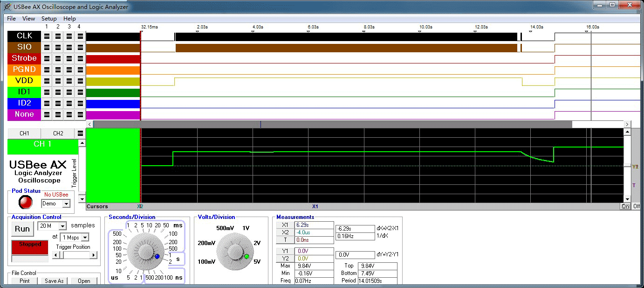The image size is (644, 288).
Task: Turn cursors On
Action: click(x=625, y=206)
